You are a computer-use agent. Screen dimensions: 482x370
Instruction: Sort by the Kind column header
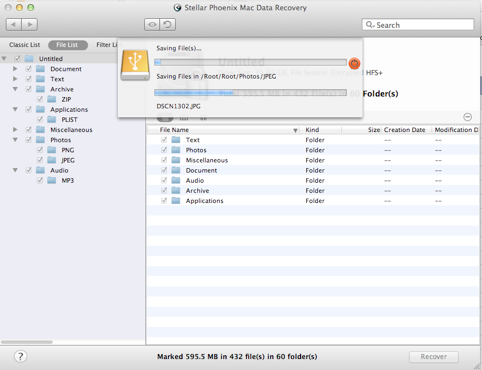320,130
